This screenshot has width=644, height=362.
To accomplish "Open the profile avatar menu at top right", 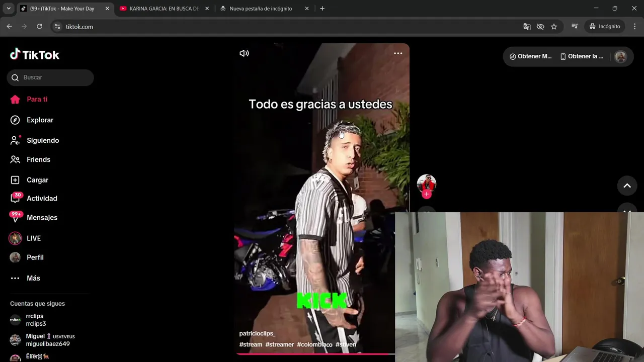I will [621, 56].
